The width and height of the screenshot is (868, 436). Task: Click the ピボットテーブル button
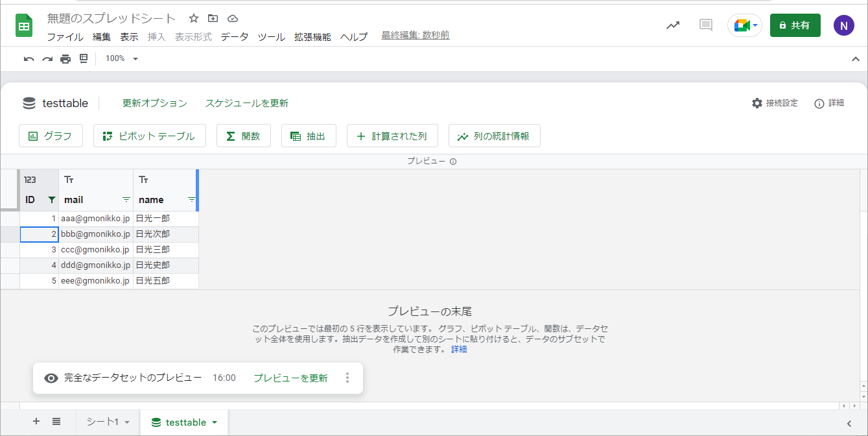tap(149, 136)
